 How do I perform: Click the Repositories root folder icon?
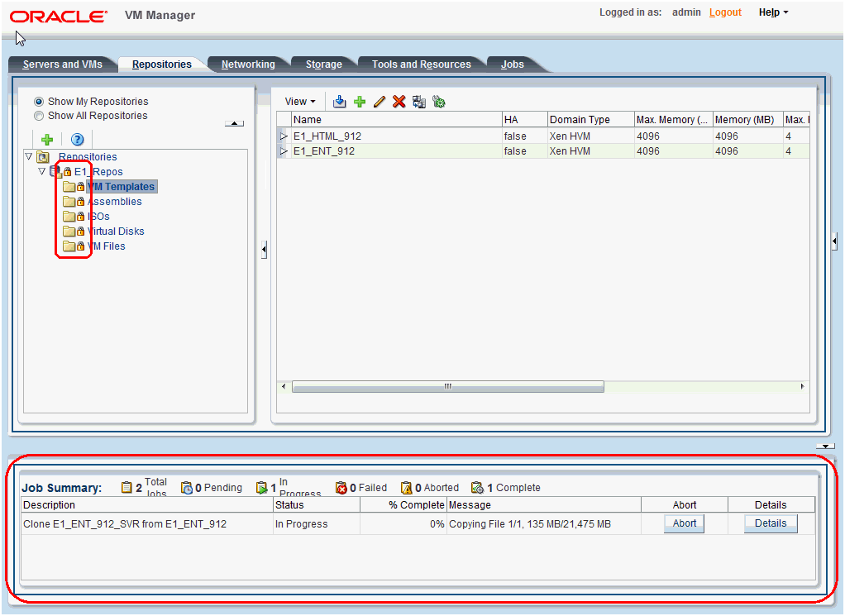pos(42,157)
